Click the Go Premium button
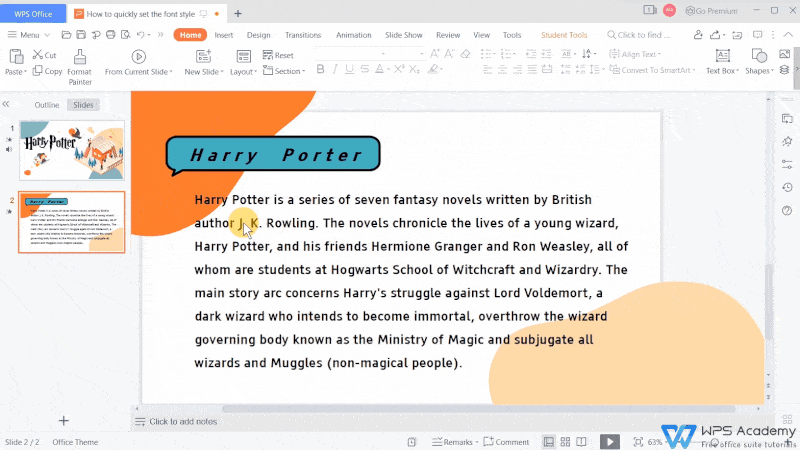This screenshot has width=800, height=450. pyautogui.click(x=712, y=11)
